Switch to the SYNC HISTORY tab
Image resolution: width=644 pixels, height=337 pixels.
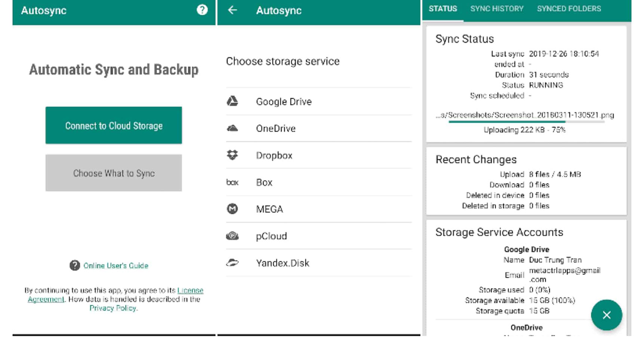pyautogui.click(x=497, y=9)
